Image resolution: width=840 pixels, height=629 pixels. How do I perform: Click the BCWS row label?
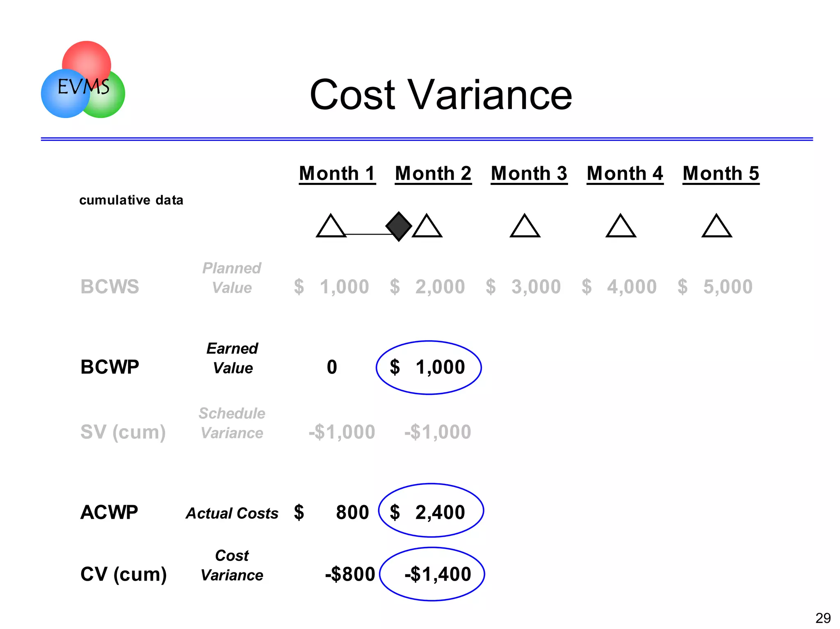(x=110, y=287)
